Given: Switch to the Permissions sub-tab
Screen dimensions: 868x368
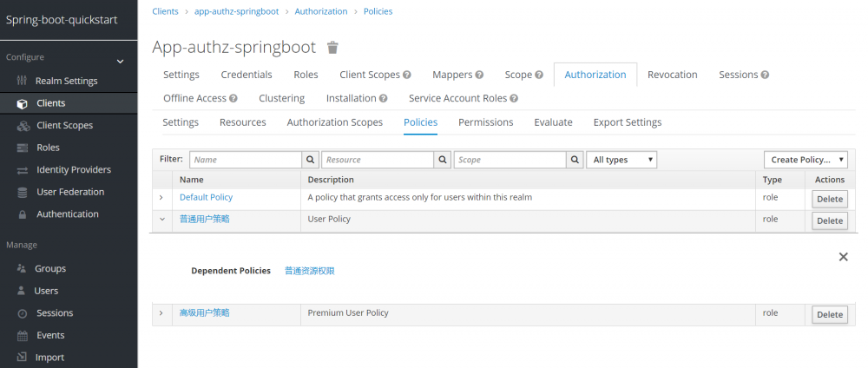Looking at the screenshot, I should [x=485, y=122].
